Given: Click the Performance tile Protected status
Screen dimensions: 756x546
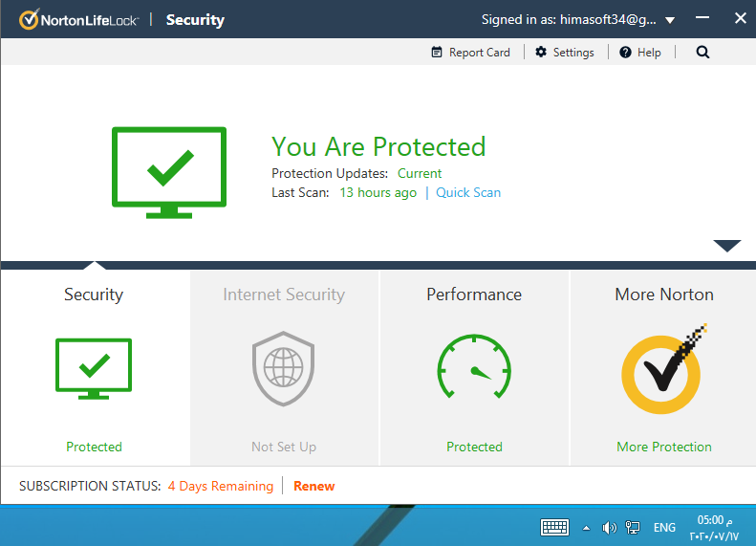Looking at the screenshot, I should click(x=474, y=447).
